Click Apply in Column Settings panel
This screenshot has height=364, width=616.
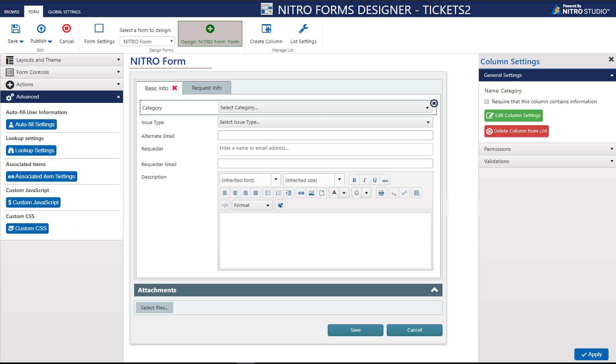pyautogui.click(x=591, y=354)
